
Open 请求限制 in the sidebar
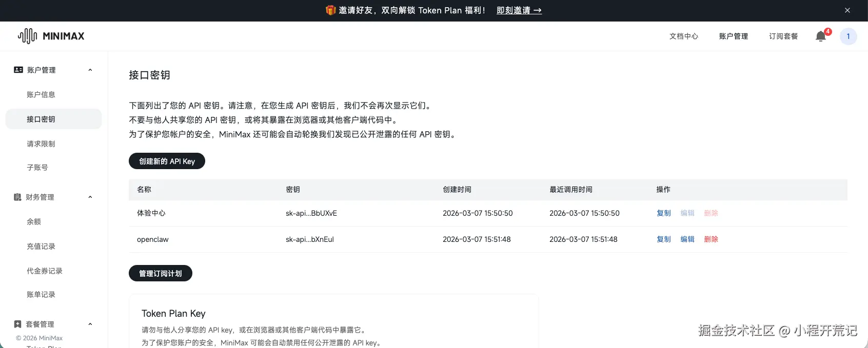(x=41, y=144)
